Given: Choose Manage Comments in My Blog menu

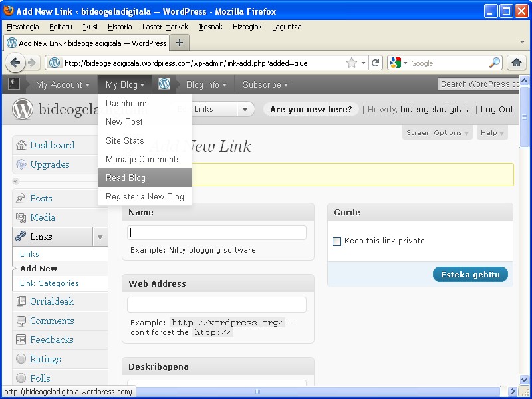Looking at the screenshot, I should pyautogui.click(x=145, y=159).
